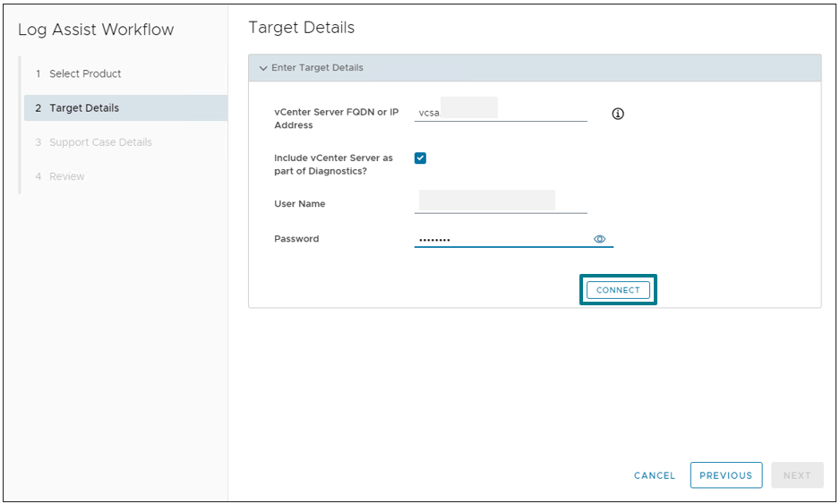Focus the vCenter Server FQDN input field
This screenshot has height=504, width=840.
click(501, 113)
